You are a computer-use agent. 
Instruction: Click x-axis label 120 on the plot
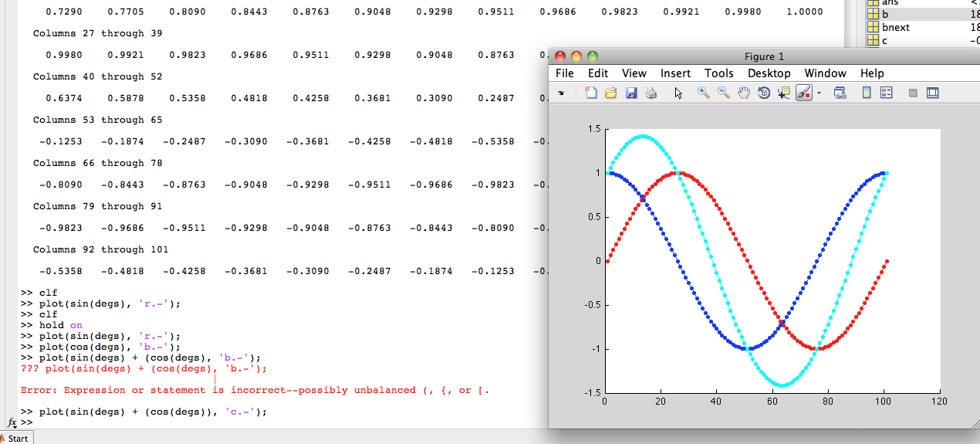[x=939, y=402]
